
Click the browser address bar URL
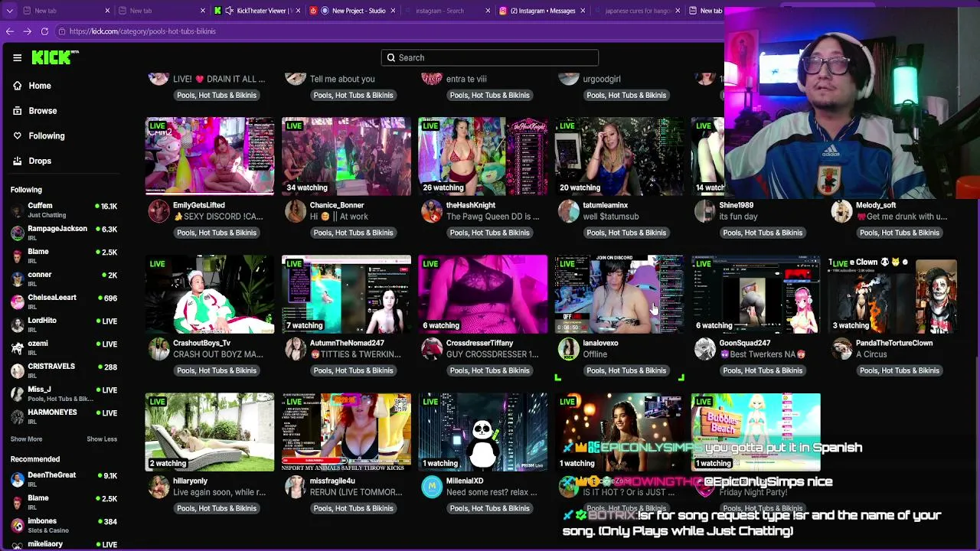pos(142,31)
